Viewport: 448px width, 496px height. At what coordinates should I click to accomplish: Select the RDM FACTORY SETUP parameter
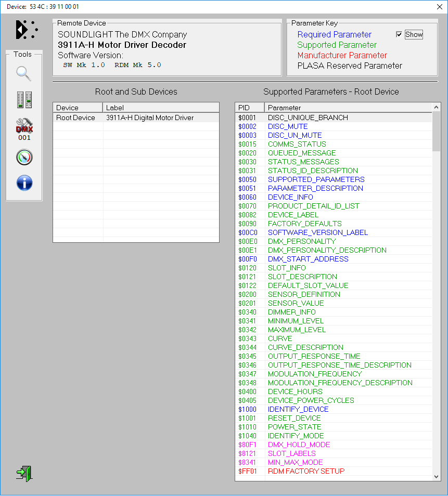click(x=306, y=471)
